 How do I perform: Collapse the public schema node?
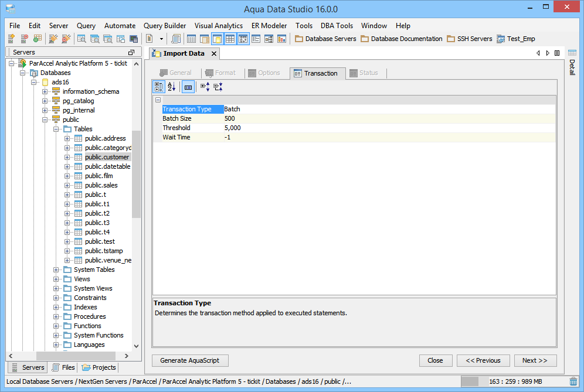coord(45,120)
